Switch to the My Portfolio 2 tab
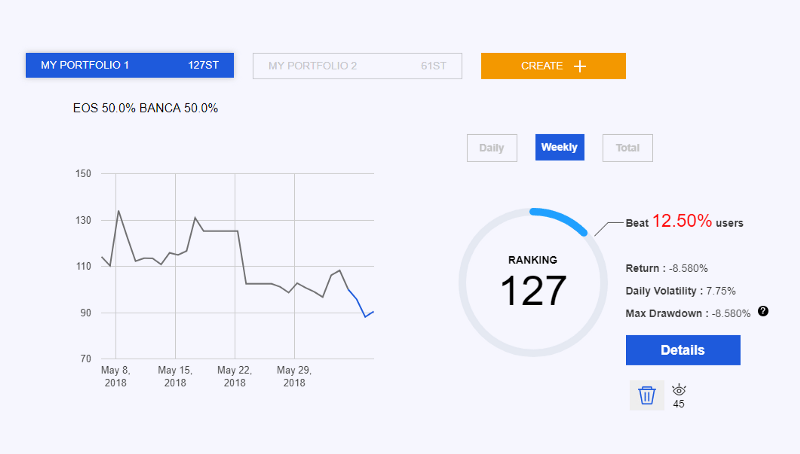This screenshot has height=454, width=800. (x=357, y=66)
